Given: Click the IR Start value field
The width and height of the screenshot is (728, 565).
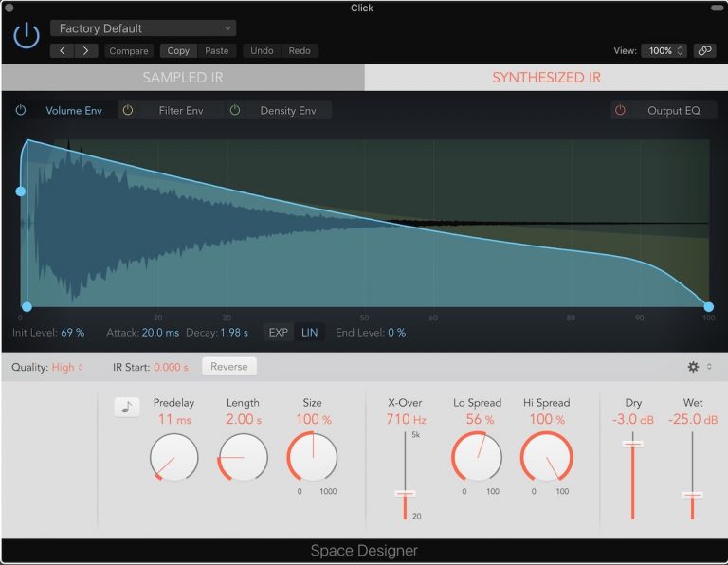Looking at the screenshot, I should (x=171, y=367).
